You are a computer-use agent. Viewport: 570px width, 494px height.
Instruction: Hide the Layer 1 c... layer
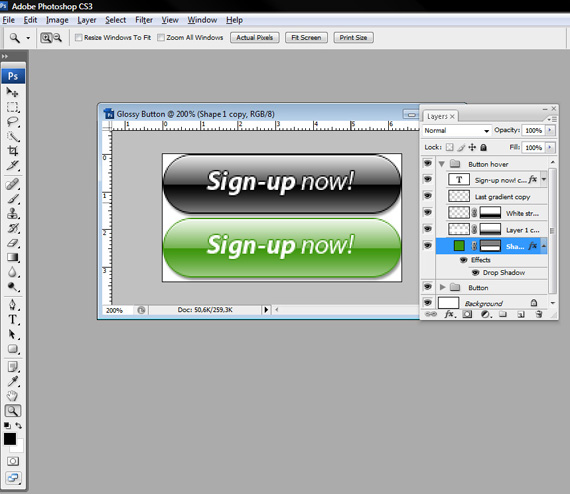click(428, 229)
